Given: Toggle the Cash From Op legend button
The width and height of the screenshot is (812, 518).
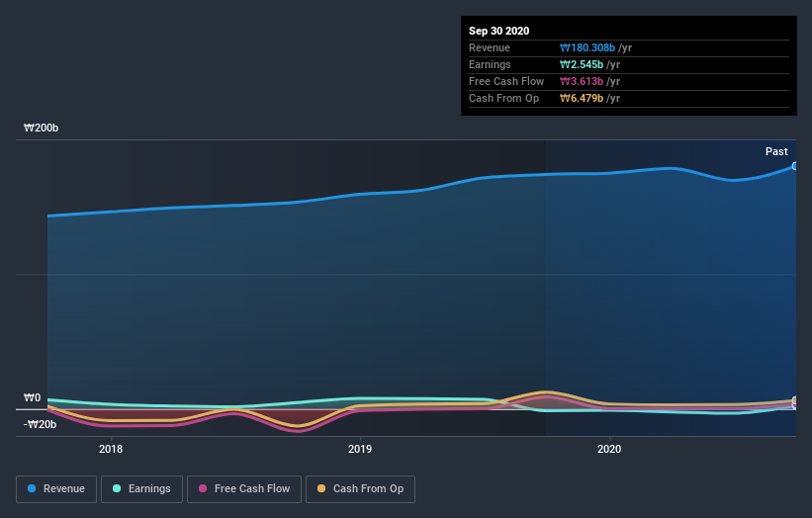Looking at the screenshot, I should click(x=360, y=489).
